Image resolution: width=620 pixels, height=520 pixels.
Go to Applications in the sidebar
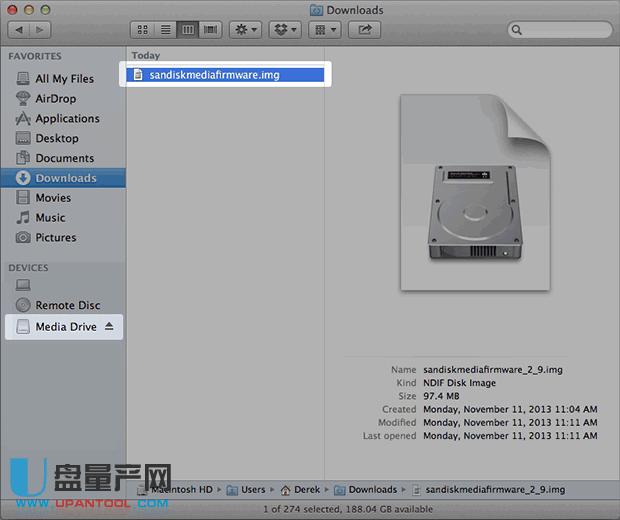[x=67, y=119]
